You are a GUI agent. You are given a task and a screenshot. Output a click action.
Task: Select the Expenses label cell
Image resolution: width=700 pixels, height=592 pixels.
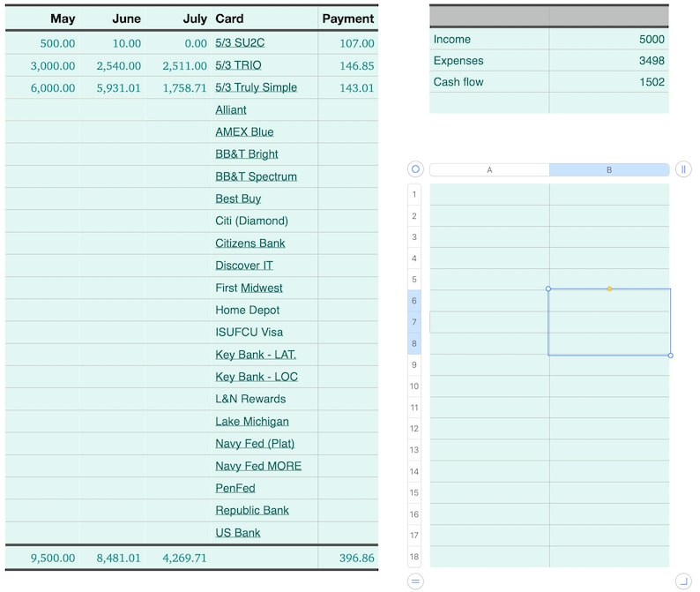(489, 61)
